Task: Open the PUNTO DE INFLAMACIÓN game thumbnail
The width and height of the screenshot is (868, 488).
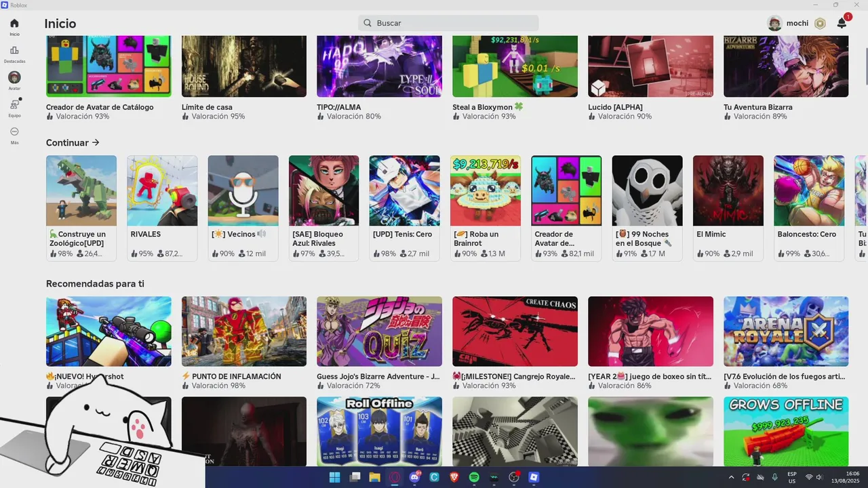Action: (x=244, y=331)
